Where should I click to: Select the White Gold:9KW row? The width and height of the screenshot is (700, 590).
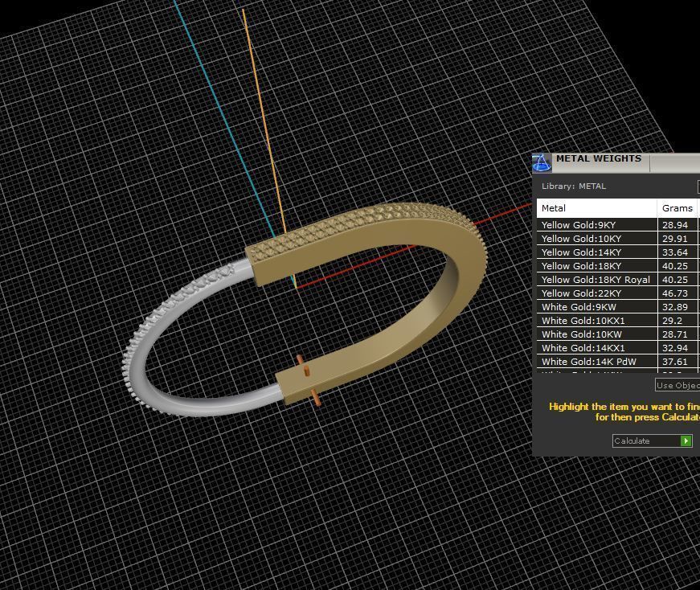(618, 307)
